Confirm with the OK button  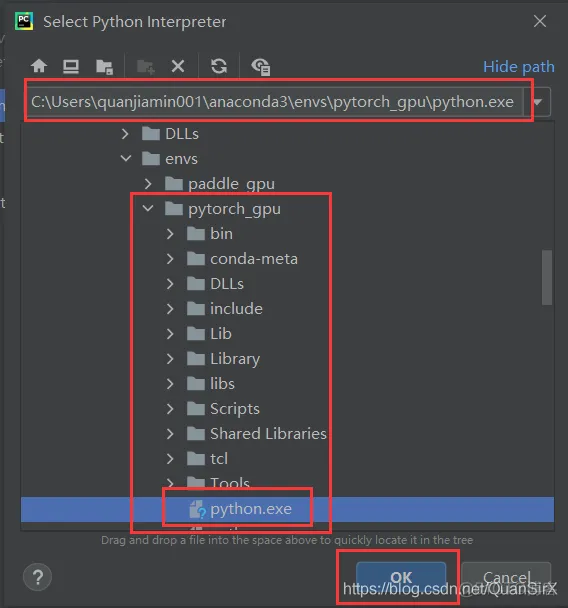tap(401, 577)
